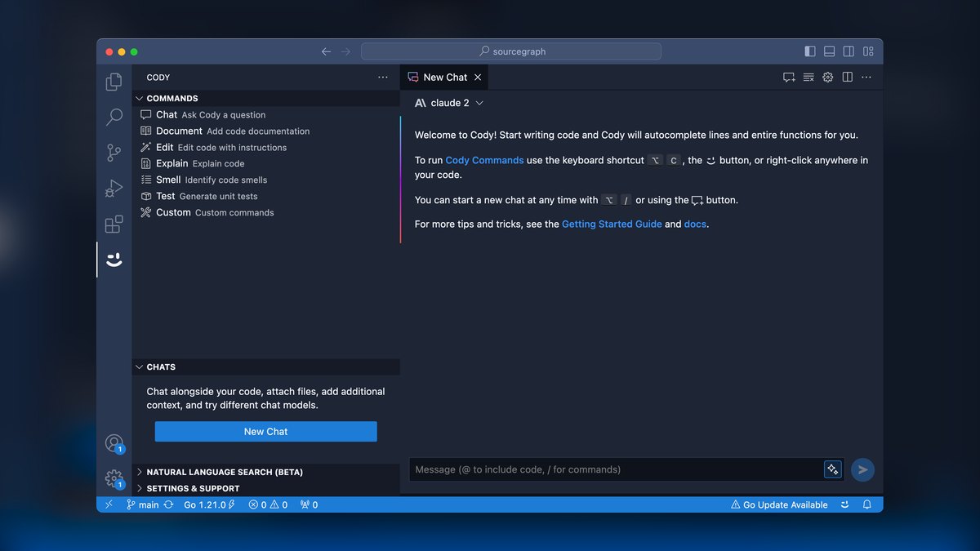Click the main branch in status bar
980x551 pixels.
pyautogui.click(x=143, y=504)
